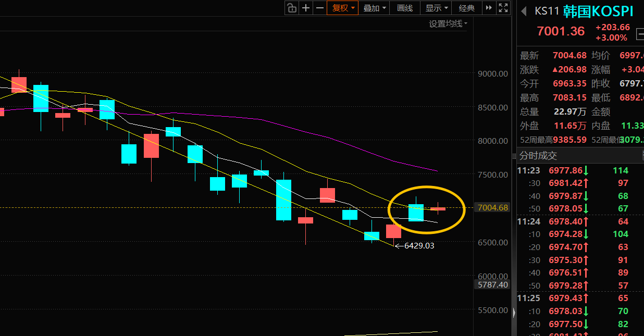Click 最新 value 7004.68 in quote panel
The image size is (644, 336).
coord(569,56)
